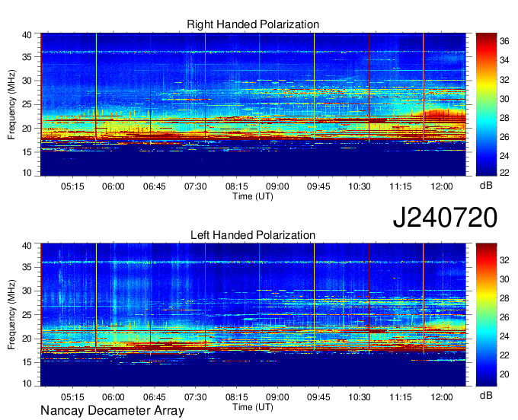Click the lower left-handed colorbar scale
The width and height of the screenshot is (518, 420).
[486, 315]
